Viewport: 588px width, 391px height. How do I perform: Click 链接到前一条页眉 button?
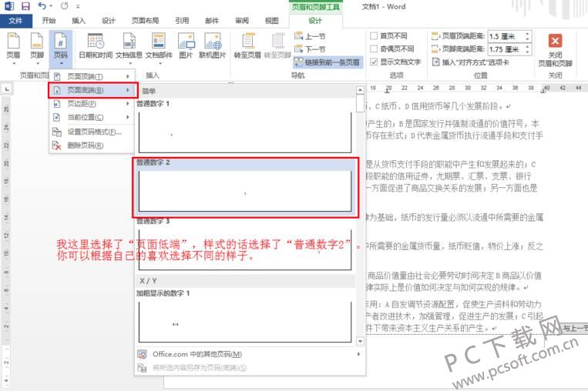pyautogui.click(x=328, y=62)
